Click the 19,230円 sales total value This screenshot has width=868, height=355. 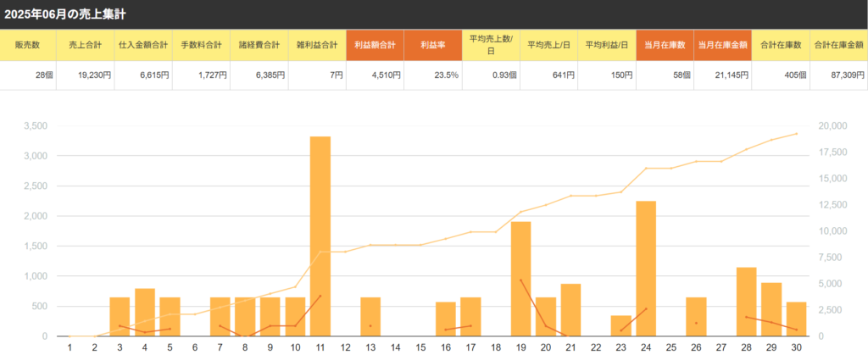(94, 75)
